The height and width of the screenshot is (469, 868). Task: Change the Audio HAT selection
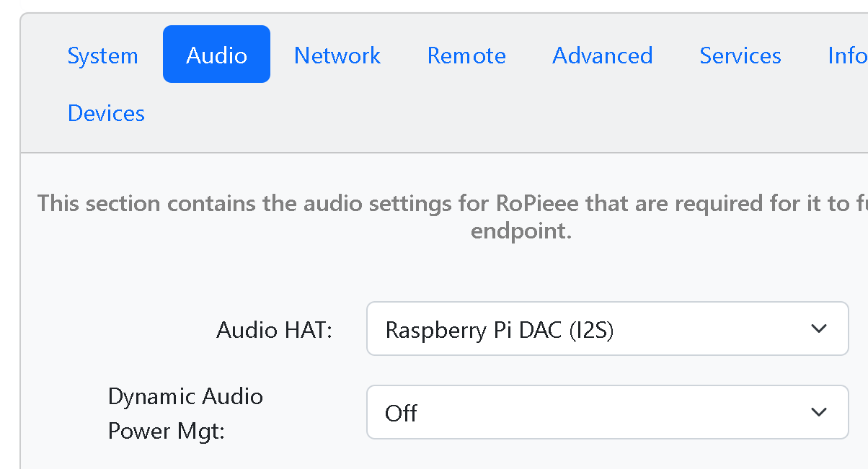coord(607,329)
